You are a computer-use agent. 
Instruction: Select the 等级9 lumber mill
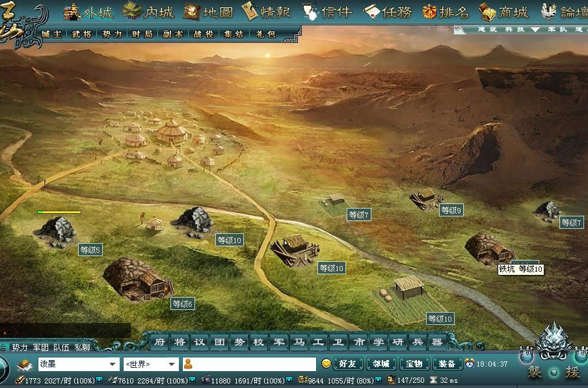425,200
